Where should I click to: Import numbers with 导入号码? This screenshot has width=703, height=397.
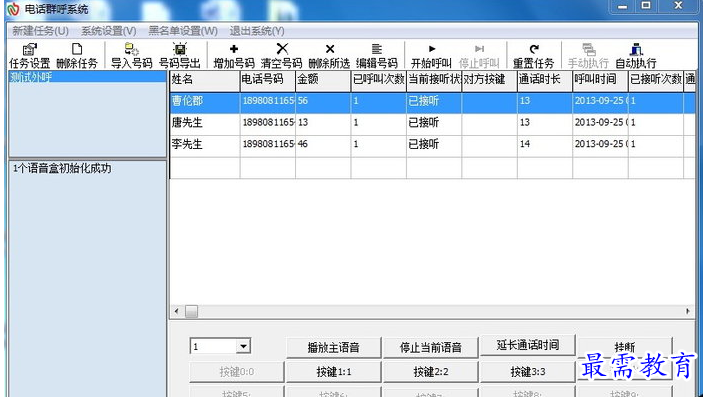(131, 56)
